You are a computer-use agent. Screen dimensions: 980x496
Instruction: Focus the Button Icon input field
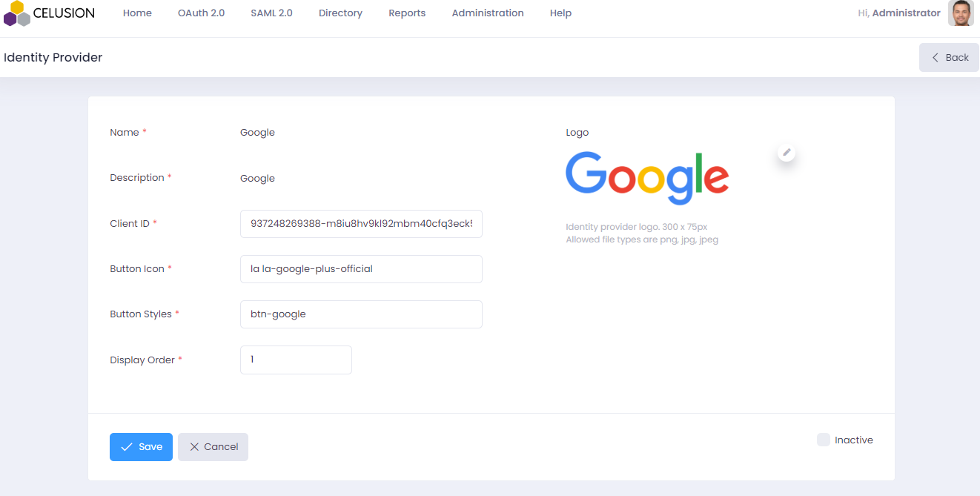pyautogui.click(x=361, y=269)
